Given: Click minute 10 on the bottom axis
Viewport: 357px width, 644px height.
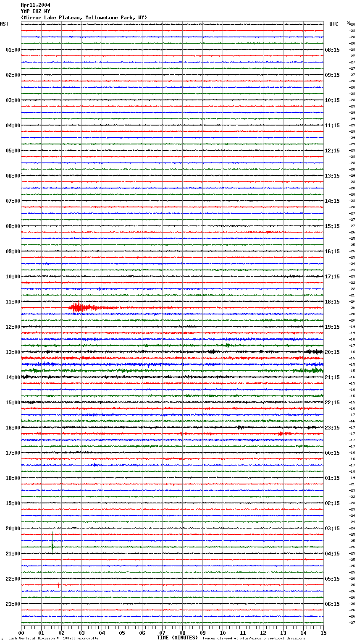Looking at the screenshot, I should point(223,633).
